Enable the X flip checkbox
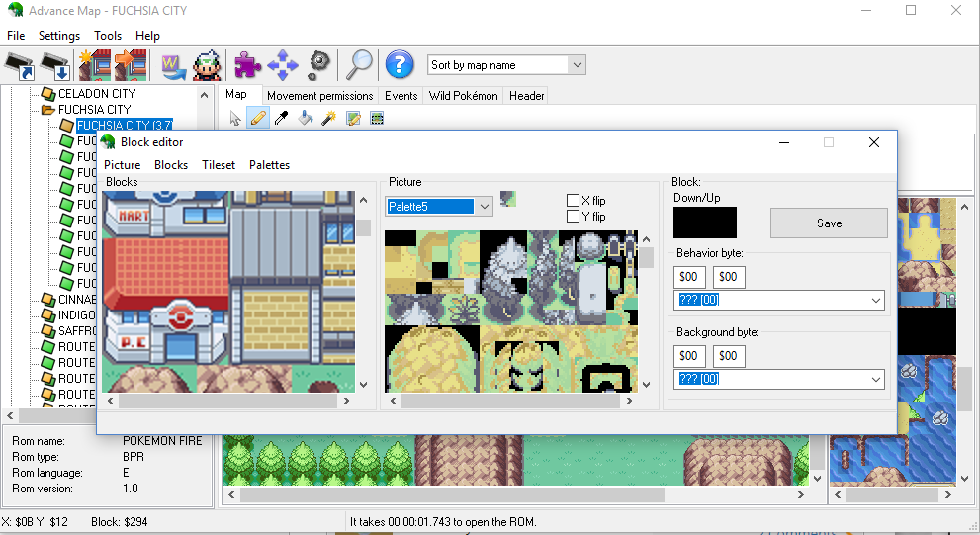The height and width of the screenshot is (535, 980). tap(573, 200)
